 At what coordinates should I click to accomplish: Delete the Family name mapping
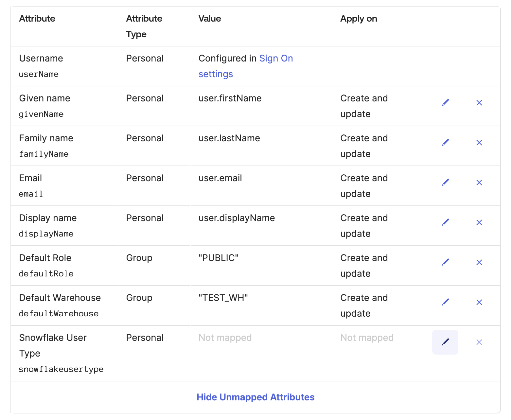tap(479, 143)
